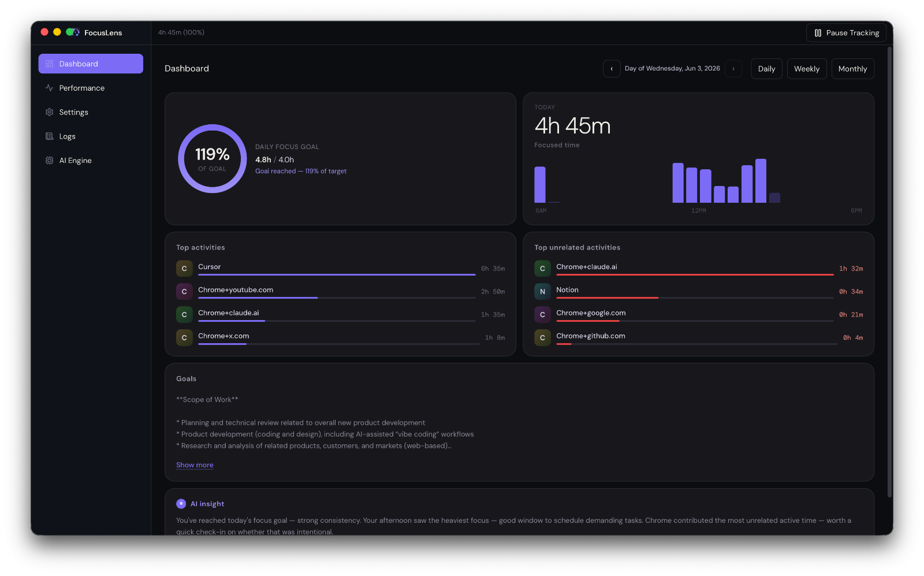Screen dimensions: 924x576
Task: Expand the Goals text with Show more
Action: [195, 465]
